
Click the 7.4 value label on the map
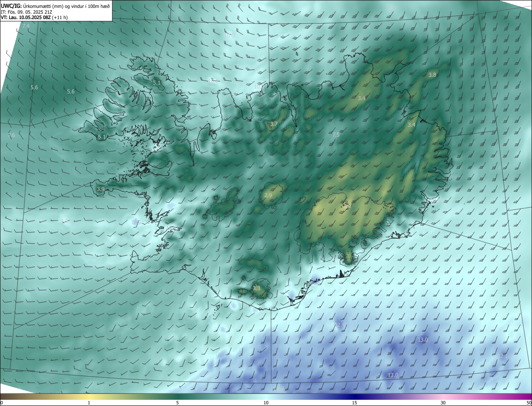click(x=26, y=26)
